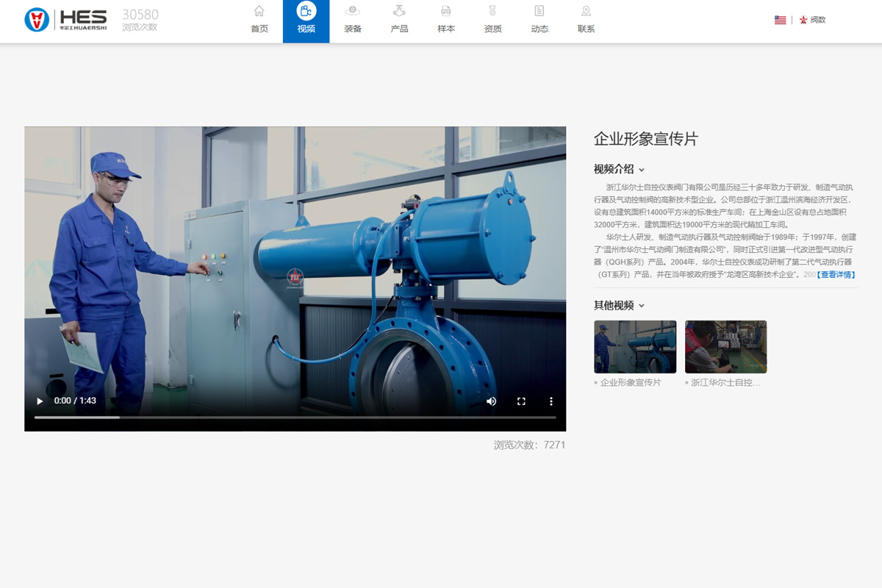Screen dimensions: 882x588
Task: Select the 视频 tab
Action: pyautogui.click(x=306, y=21)
